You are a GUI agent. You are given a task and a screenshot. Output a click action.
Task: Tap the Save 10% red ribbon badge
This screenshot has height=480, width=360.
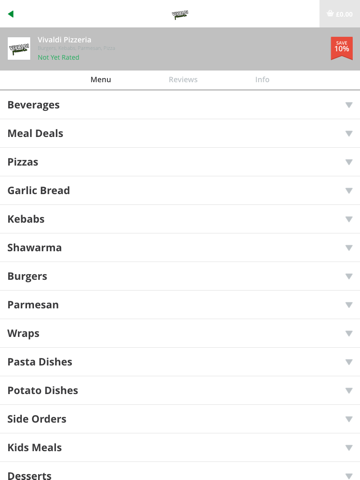click(x=342, y=48)
